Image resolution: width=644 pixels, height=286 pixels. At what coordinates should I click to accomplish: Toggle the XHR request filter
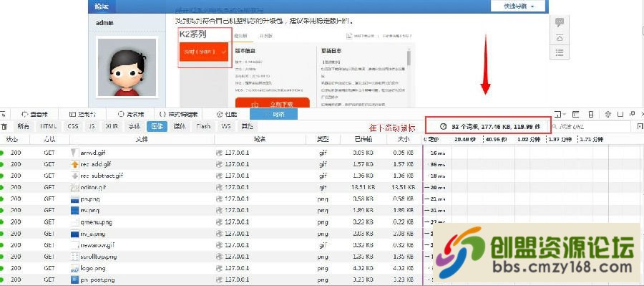[x=112, y=126]
